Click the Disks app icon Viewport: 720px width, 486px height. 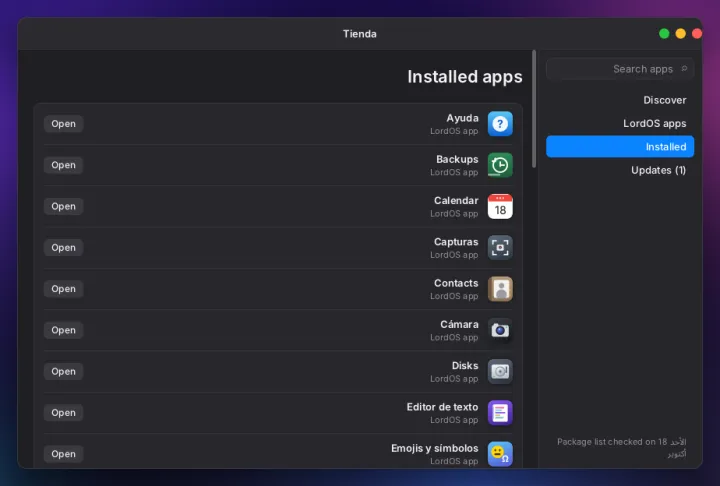[500, 372]
